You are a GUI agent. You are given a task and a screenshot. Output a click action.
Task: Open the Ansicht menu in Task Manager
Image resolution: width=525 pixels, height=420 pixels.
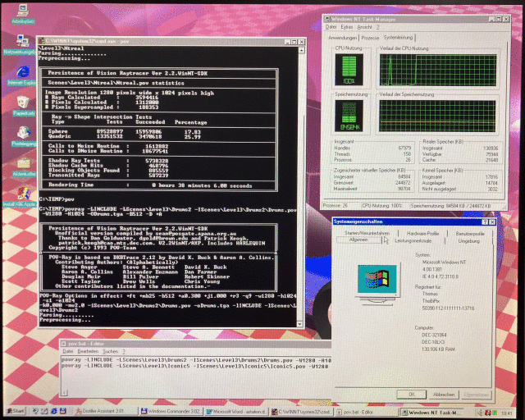(364, 27)
